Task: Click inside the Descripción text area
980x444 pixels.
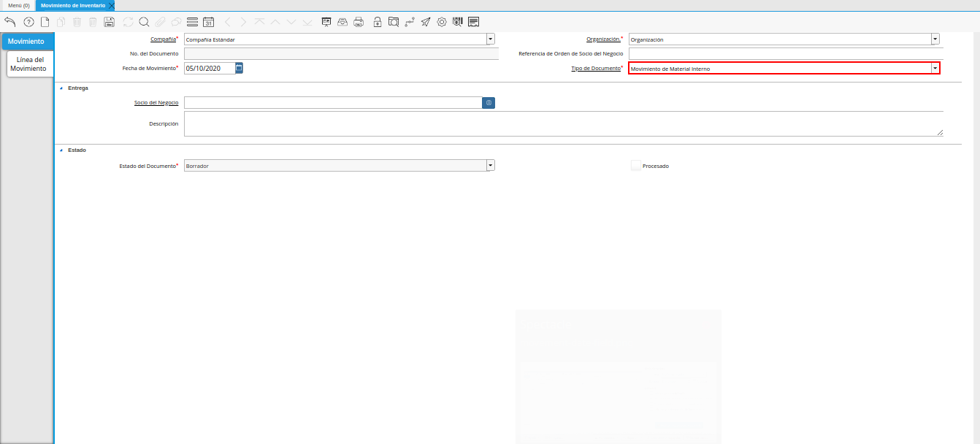Action: [x=564, y=124]
